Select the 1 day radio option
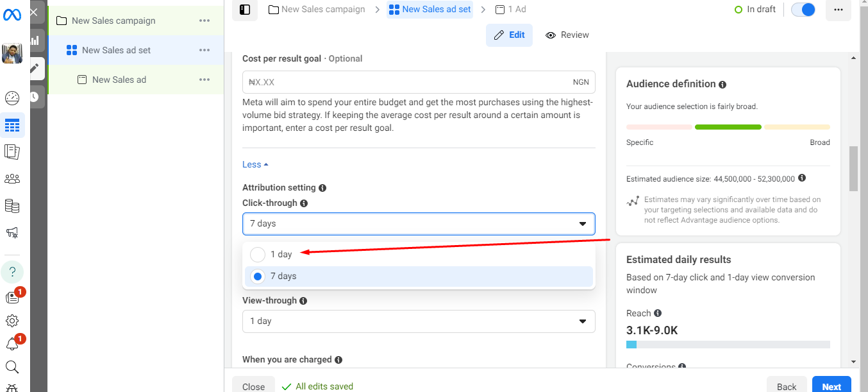Image resolution: width=868 pixels, height=392 pixels. (x=258, y=255)
